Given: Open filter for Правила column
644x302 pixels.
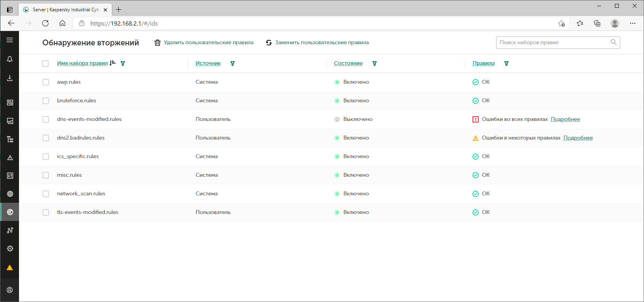Looking at the screenshot, I should pos(507,64).
